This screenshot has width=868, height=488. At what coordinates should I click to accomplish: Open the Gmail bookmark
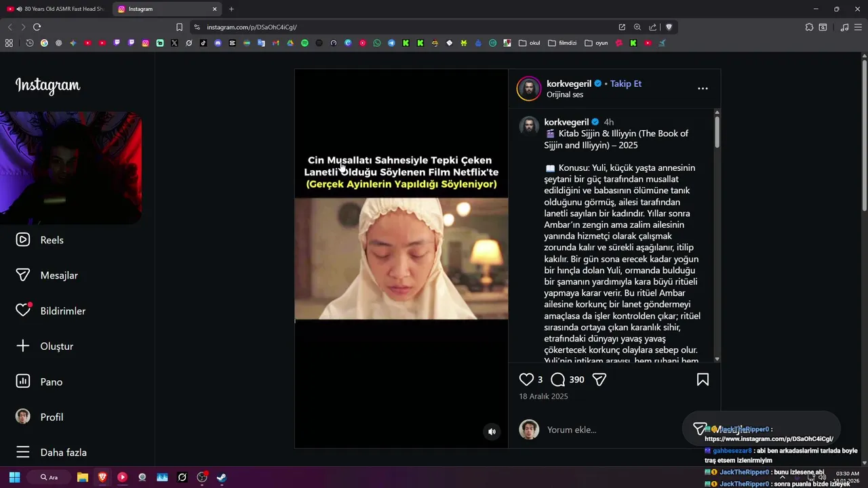[x=275, y=43]
